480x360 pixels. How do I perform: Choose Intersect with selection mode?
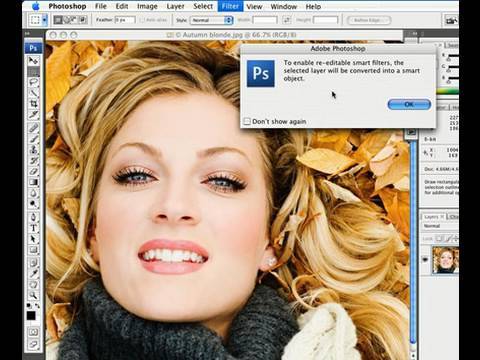(x=82, y=20)
